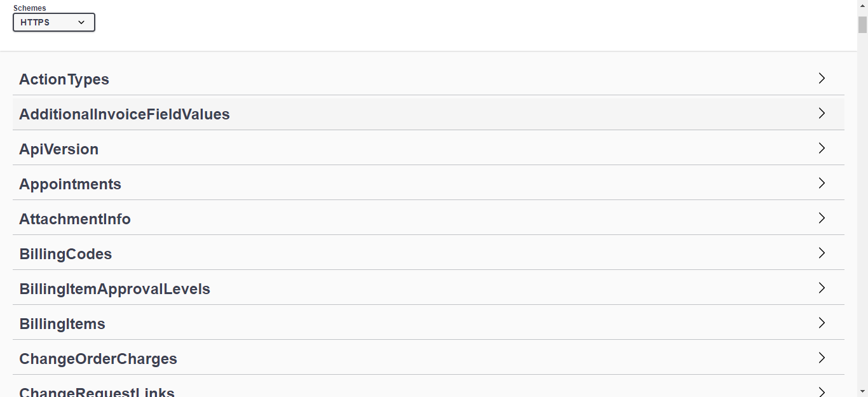Viewport: 868px width, 397px height.
Task: Expand the ActionTypes section arrow
Action: [x=822, y=79]
